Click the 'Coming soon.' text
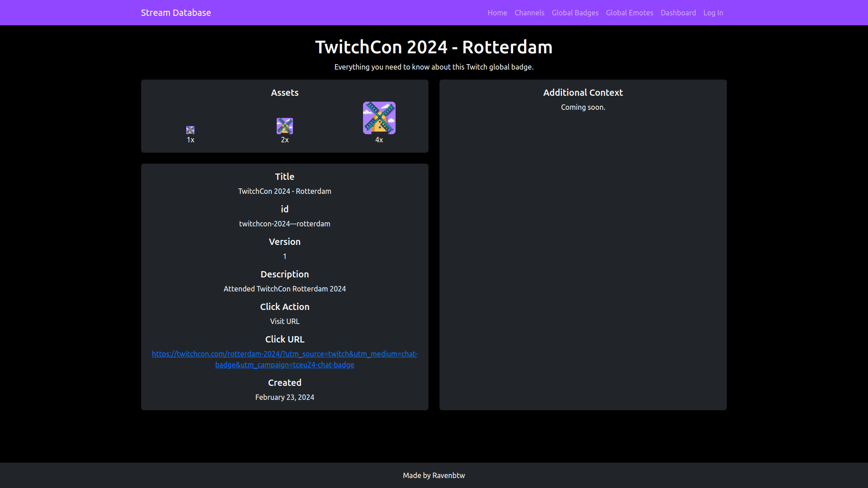 583,107
